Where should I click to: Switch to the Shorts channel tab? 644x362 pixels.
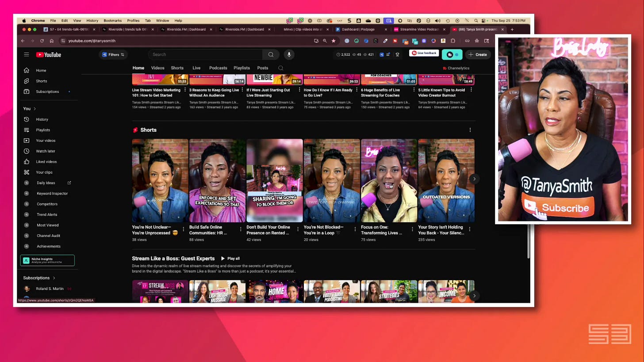177,68
